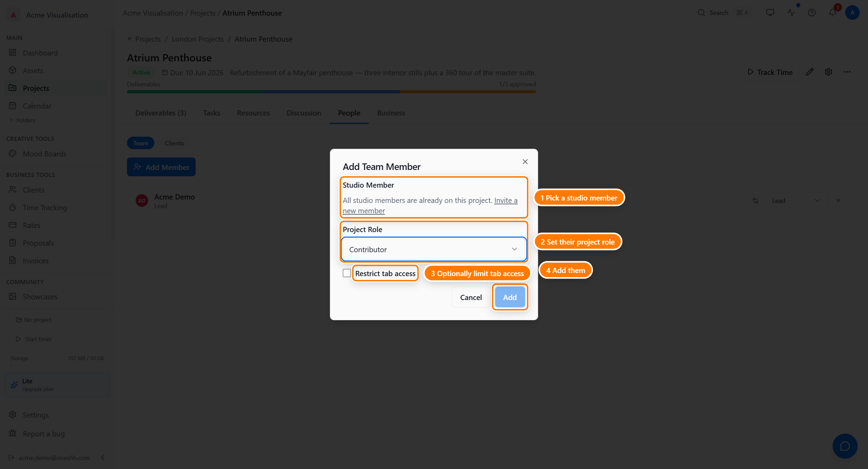The image size is (868, 469).
Task: Click the Track Time button
Action: 770,72
